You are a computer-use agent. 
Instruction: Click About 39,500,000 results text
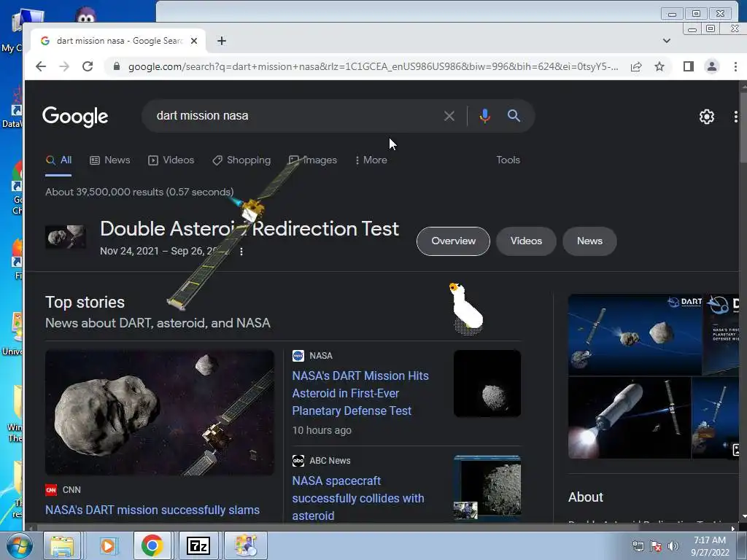coord(139,192)
